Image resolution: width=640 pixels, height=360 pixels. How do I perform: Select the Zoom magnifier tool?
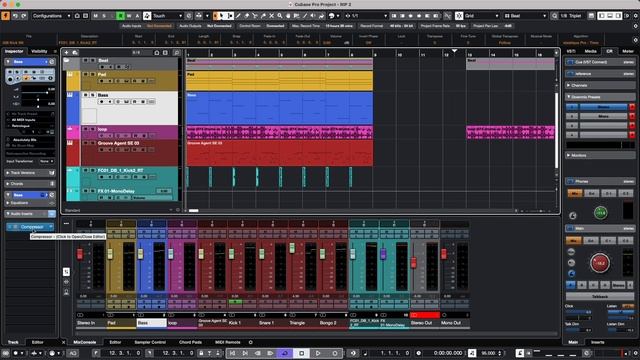(280, 16)
